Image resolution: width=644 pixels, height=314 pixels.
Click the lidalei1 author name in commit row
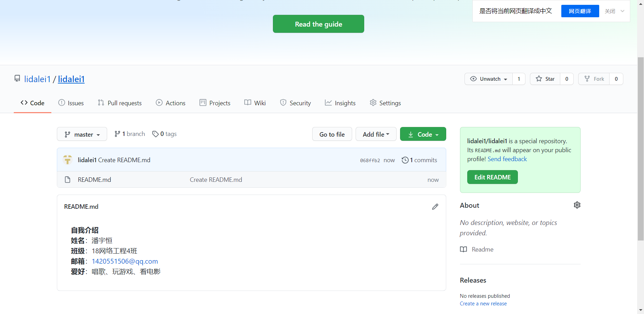coord(87,160)
